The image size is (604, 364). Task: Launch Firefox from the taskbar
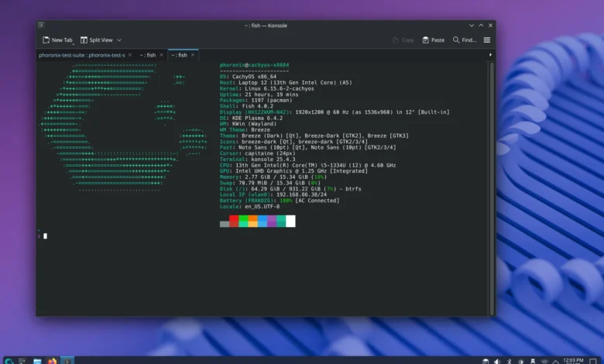(x=52, y=361)
